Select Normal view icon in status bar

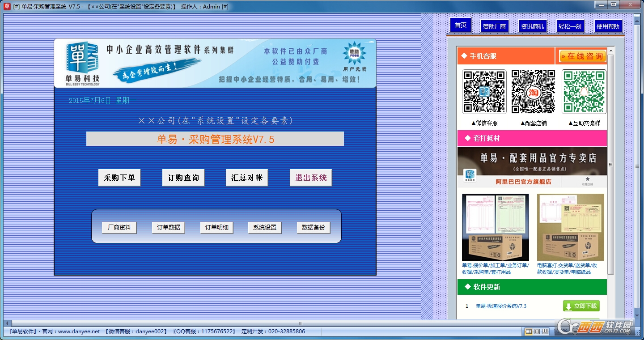529,331
